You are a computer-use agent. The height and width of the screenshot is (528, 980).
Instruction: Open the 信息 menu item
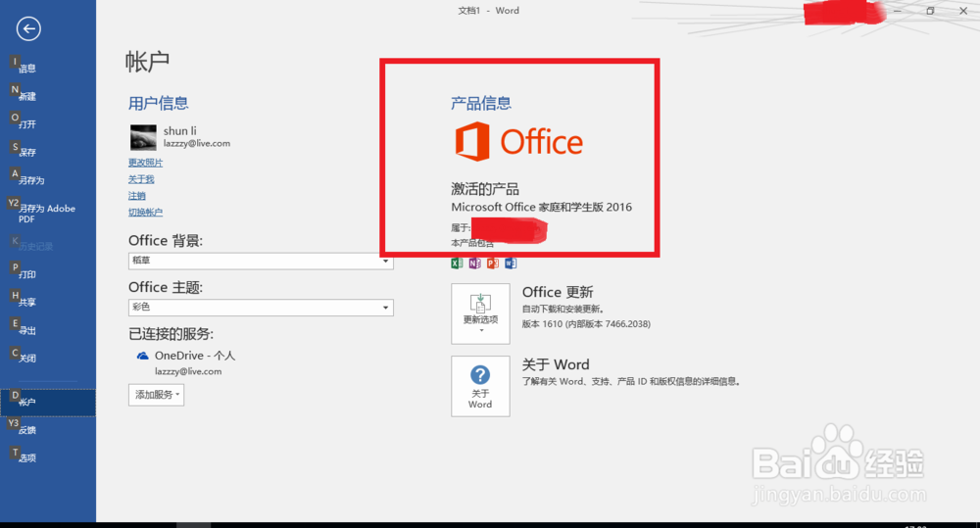(26, 69)
